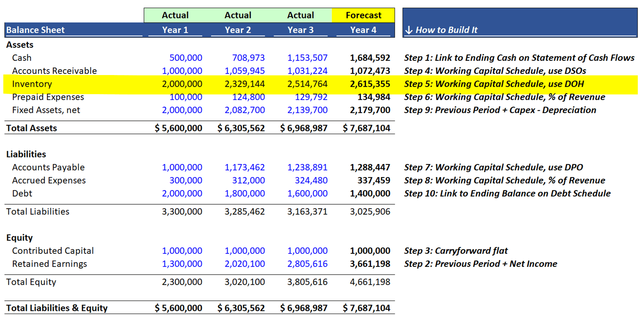The image size is (644, 319).
Task: Click Accounts Payable Year 3 value 1,238,891
Action: tap(307, 167)
